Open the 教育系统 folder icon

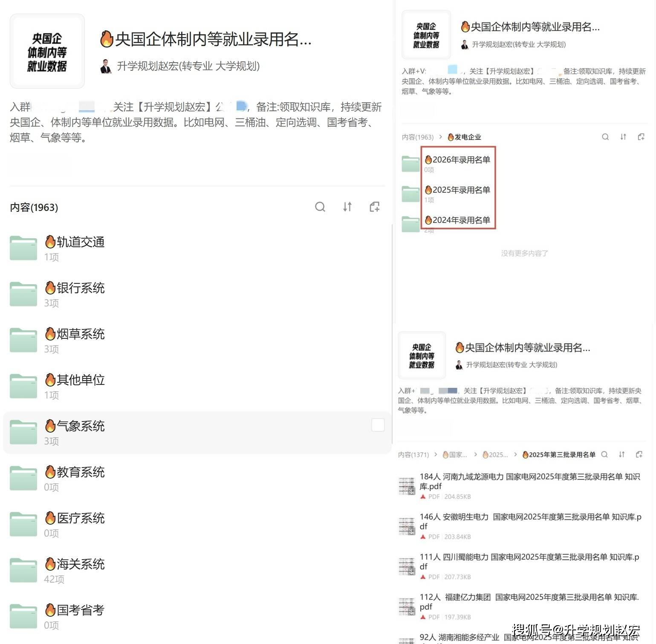[23, 478]
